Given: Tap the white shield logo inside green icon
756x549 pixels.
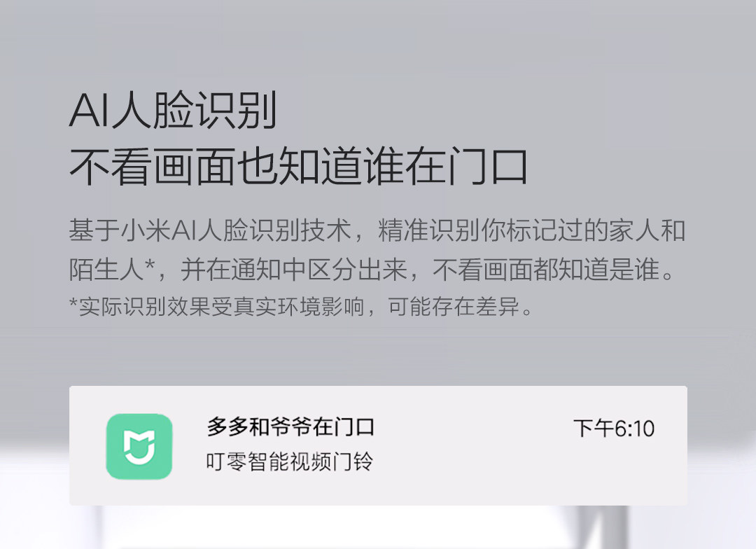Looking at the screenshot, I should coord(139,447).
